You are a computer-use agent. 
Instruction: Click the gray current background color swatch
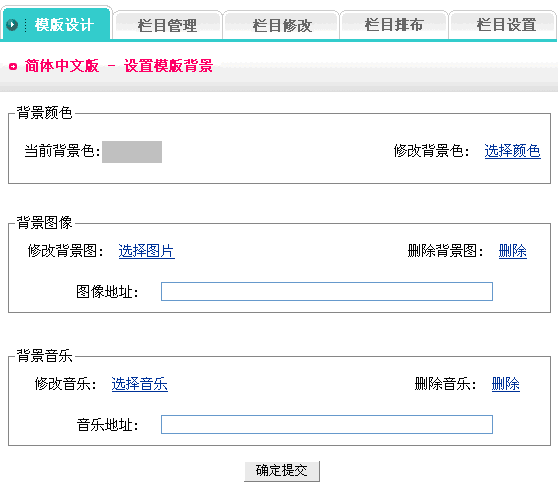pos(132,152)
